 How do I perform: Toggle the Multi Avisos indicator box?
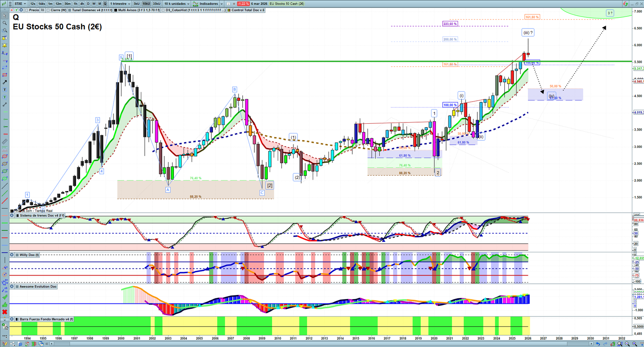(x=116, y=10)
